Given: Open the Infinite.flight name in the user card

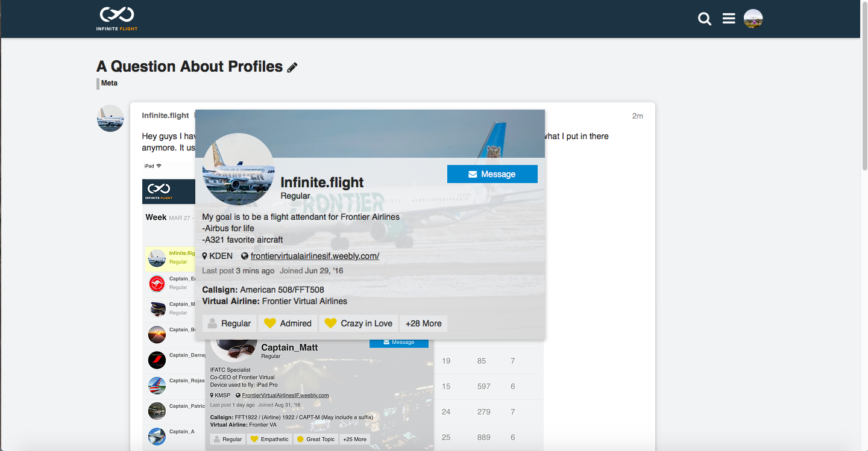Looking at the screenshot, I should (322, 182).
